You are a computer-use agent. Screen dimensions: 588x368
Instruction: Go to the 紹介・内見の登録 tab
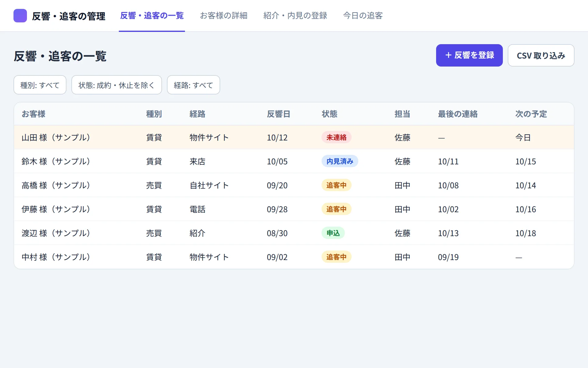tap(295, 16)
